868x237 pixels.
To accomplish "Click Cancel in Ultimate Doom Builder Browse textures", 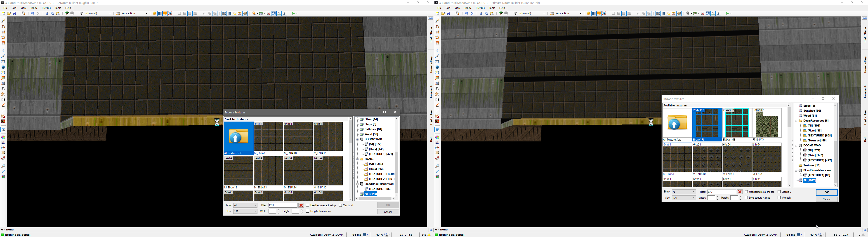I will click(827, 199).
